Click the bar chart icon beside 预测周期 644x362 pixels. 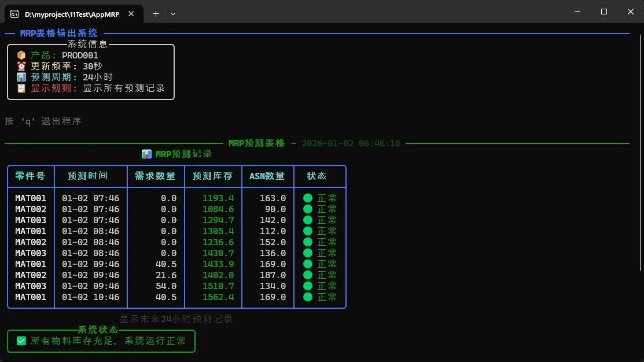tap(21, 77)
